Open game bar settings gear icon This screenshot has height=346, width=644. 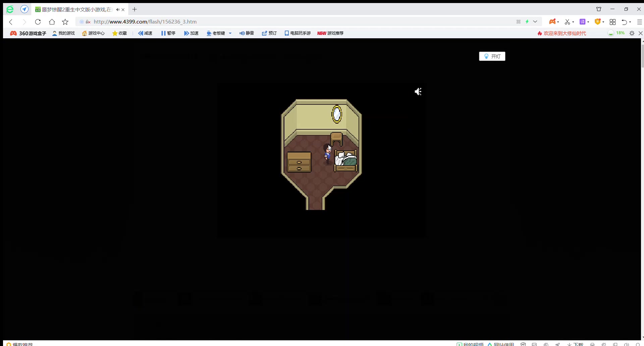pos(632,33)
